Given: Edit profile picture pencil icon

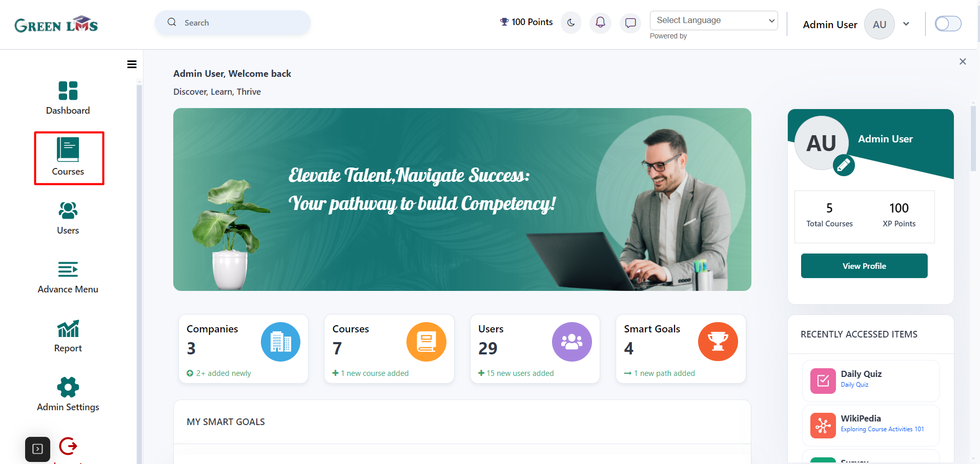Looking at the screenshot, I should pos(844,165).
